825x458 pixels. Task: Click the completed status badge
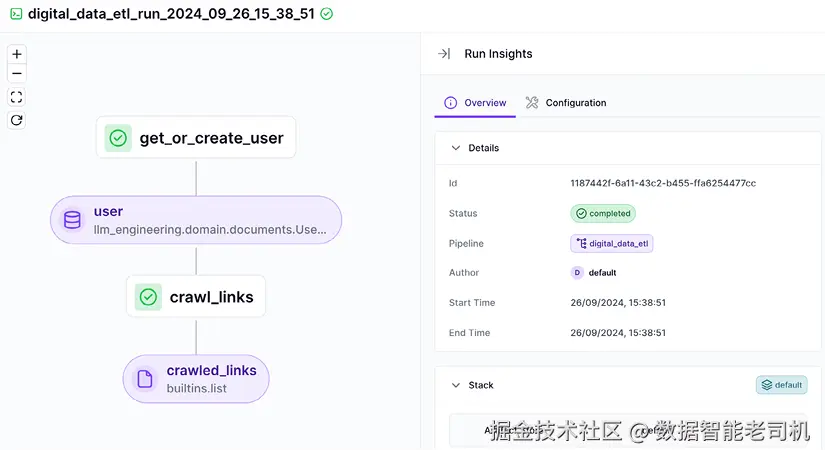603,213
